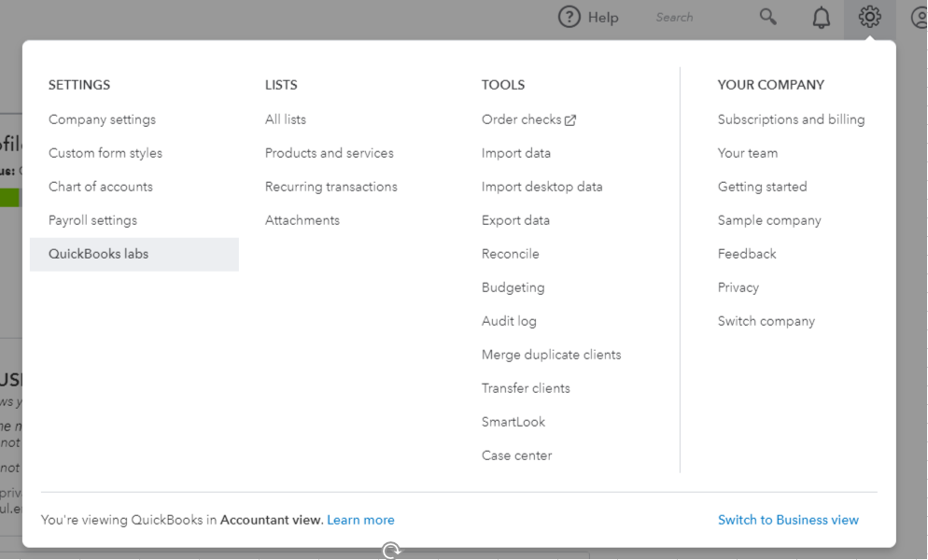Image resolution: width=928 pixels, height=560 pixels.
Task: Open the Audit log
Action: tap(509, 321)
